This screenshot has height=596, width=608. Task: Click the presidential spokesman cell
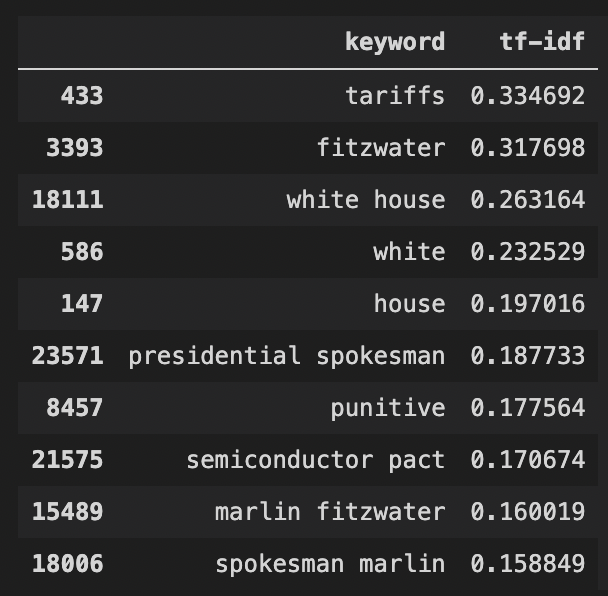coord(287,356)
